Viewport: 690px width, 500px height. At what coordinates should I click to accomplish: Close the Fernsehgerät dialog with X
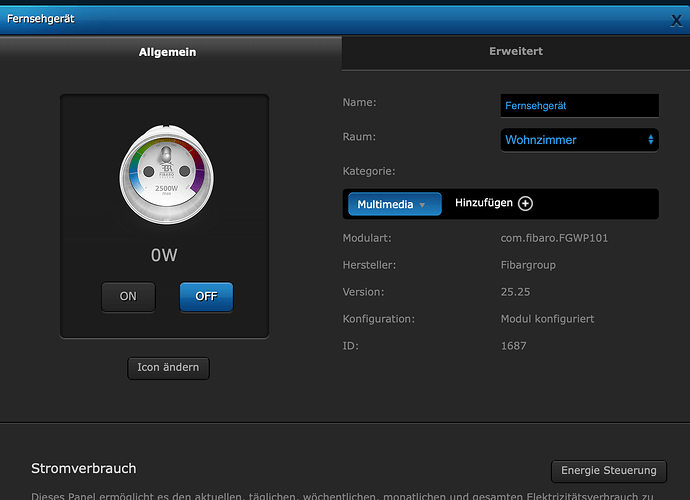click(677, 20)
